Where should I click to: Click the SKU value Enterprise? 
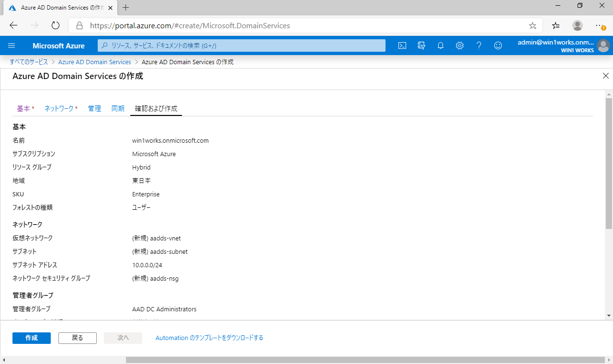146,194
